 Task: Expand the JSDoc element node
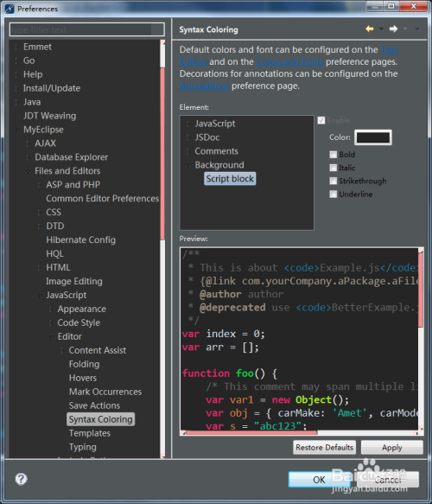pyautogui.click(x=188, y=137)
